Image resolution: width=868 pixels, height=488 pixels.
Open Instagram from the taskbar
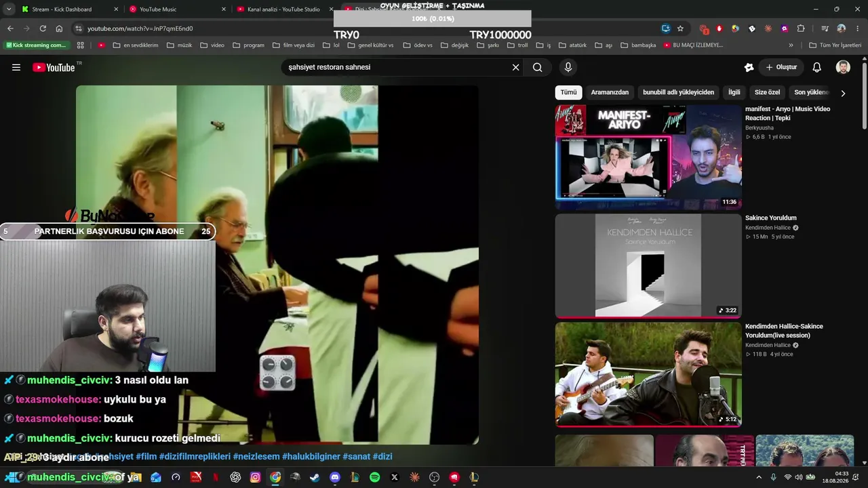(255, 477)
